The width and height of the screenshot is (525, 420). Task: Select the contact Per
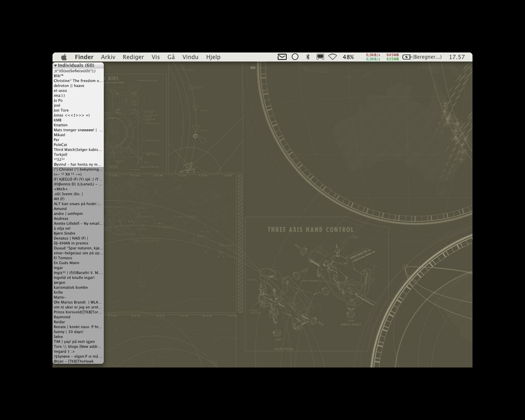(78, 140)
